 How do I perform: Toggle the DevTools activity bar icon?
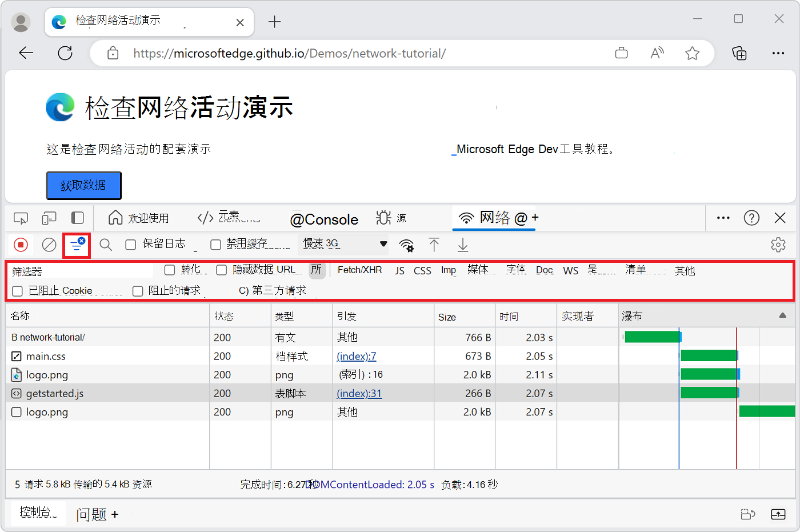[77, 218]
